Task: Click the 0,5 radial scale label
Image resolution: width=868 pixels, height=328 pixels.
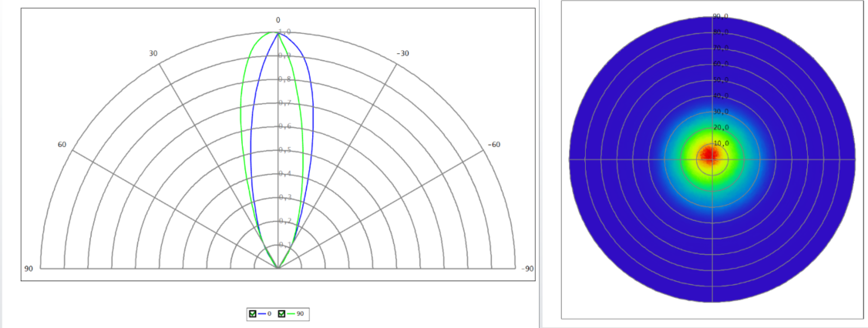Action: click(284, 150)
